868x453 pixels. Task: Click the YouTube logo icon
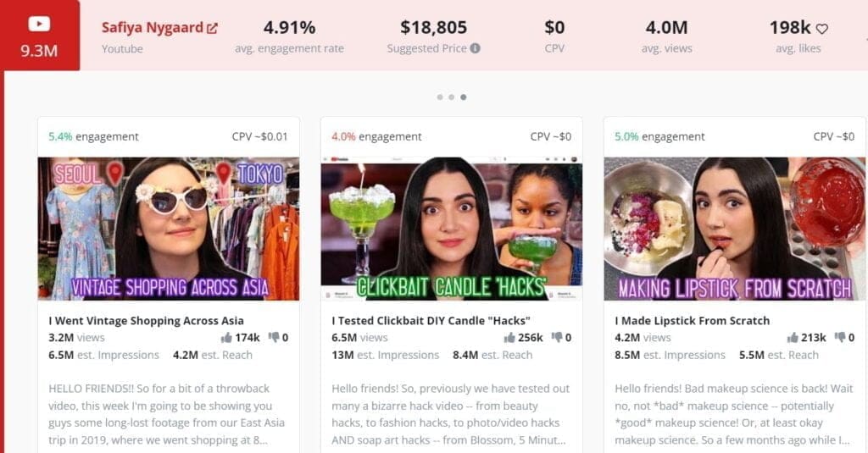[x=39, y=24]
